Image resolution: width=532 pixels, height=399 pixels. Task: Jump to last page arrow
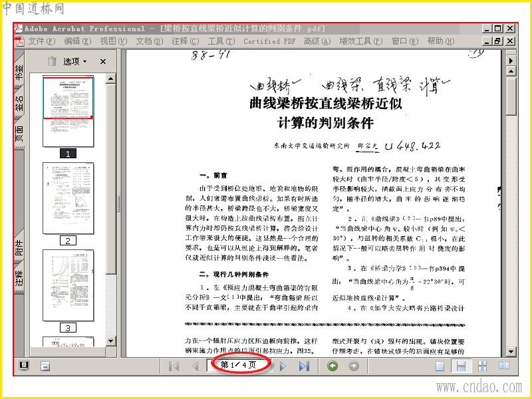[304, 366]
